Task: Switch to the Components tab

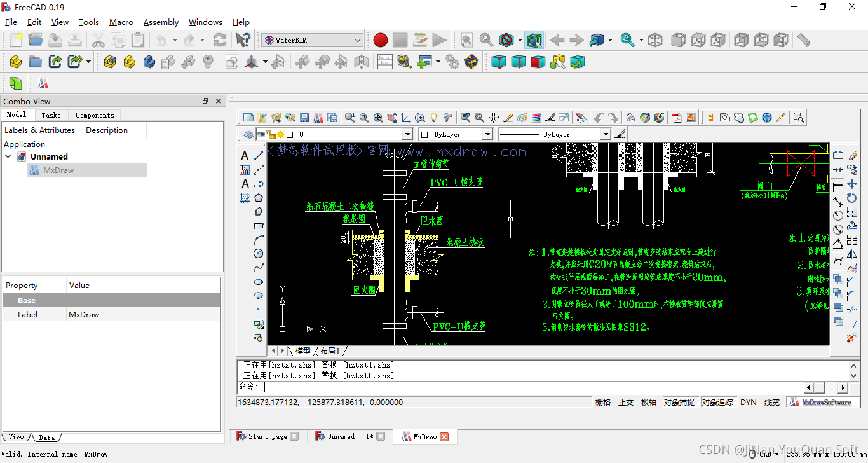Action: point(95,115)
